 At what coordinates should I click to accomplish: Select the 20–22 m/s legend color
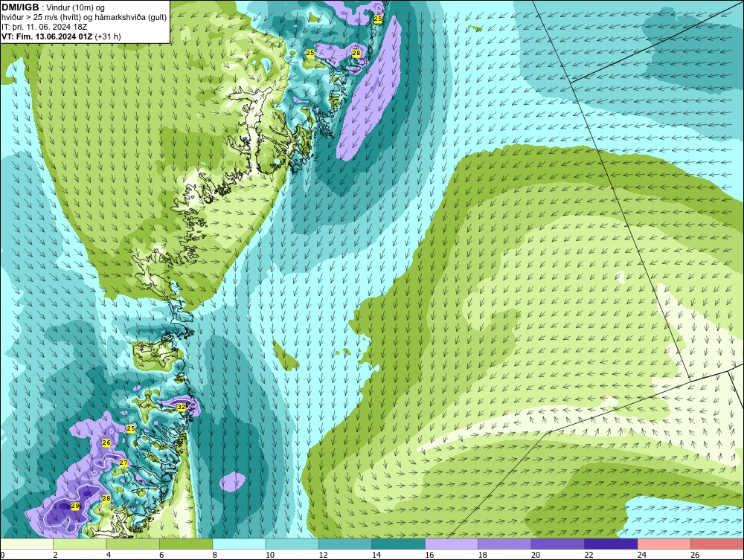[x=558, y=544]
